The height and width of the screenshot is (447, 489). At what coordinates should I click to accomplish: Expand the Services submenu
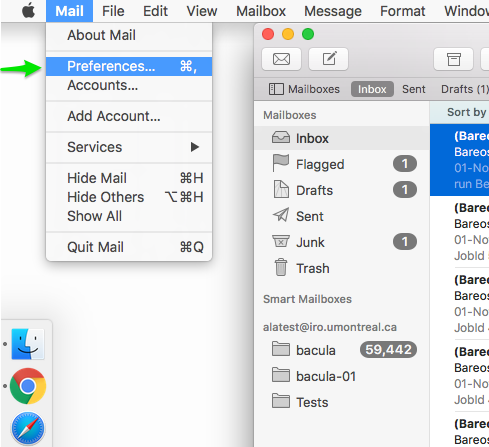129,147
